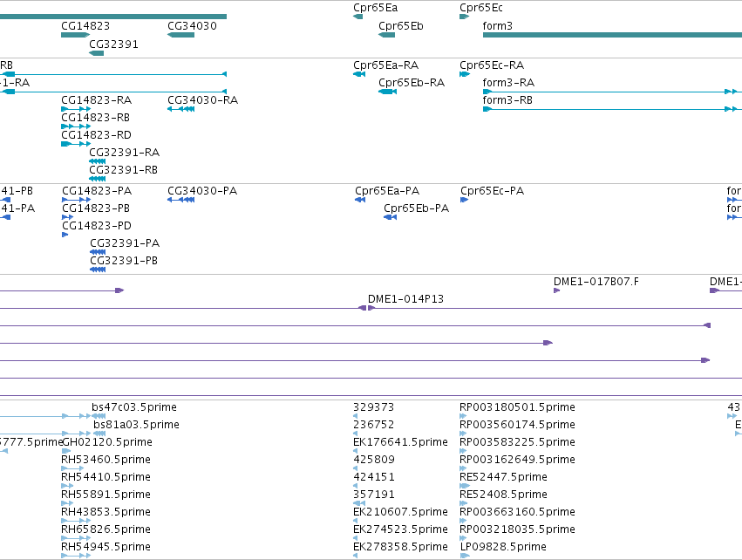Click protein CG32391-PA label
The height and width of the screenshot is (560, 742).
tap(125, 243)
